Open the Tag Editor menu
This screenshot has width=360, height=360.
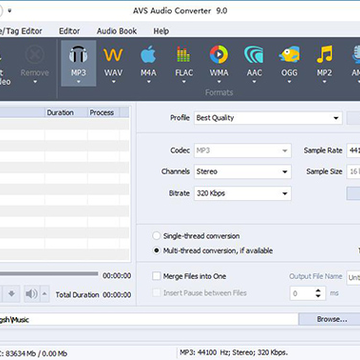click(x=21, y=31)
